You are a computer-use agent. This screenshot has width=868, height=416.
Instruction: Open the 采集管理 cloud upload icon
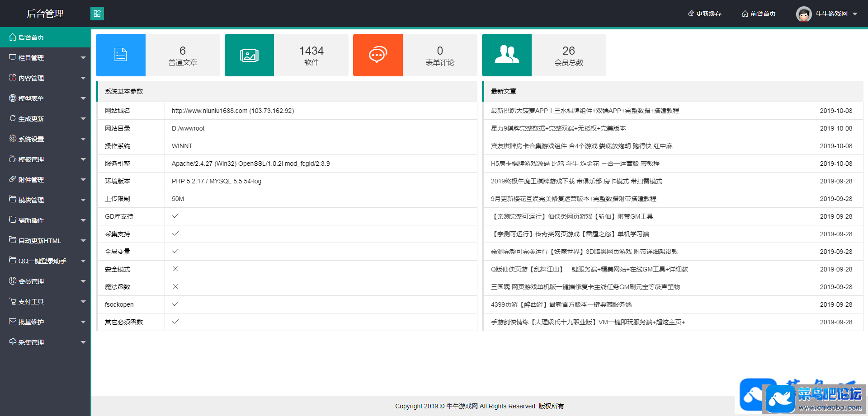(x=13, y=342)
